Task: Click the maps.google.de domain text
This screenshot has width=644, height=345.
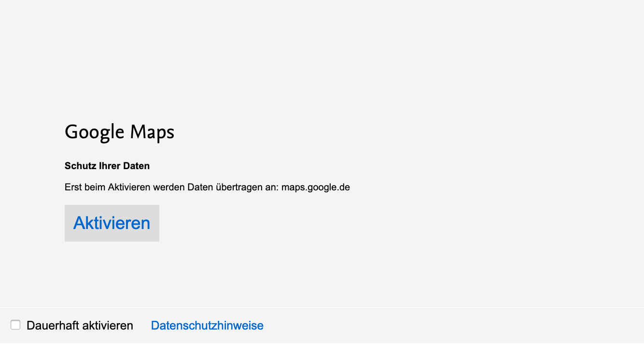Action: [315, 187]
